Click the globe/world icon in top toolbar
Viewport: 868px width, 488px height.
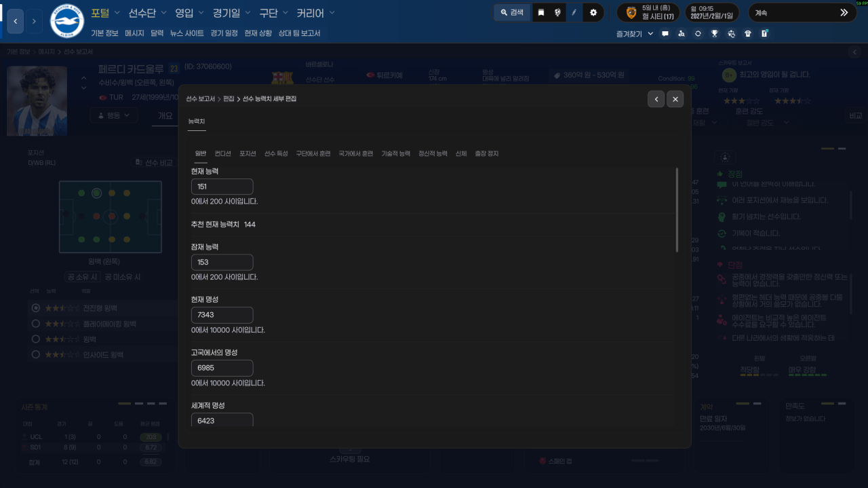pos(557,12)
